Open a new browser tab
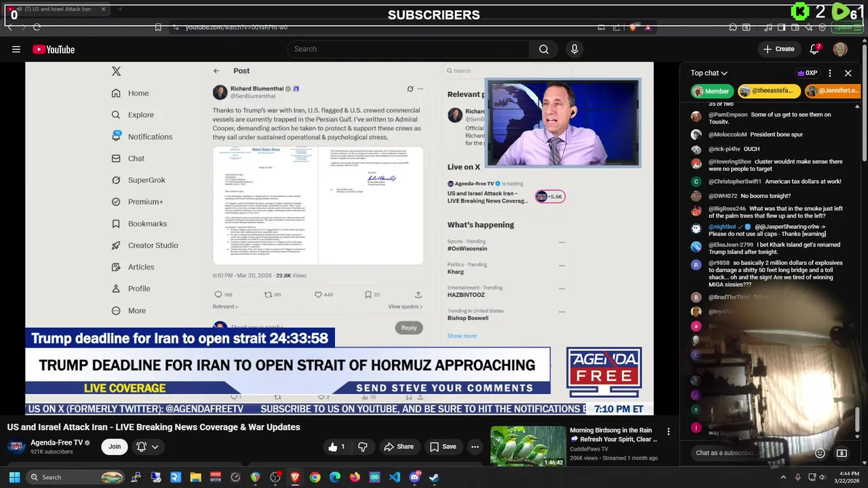This screenshot has height=488, width=868. (x=120, y=9)
